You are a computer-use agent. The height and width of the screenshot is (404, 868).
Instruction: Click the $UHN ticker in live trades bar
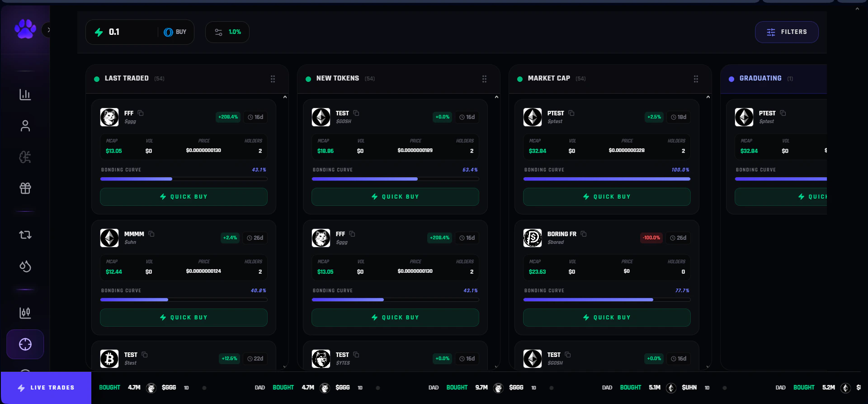pyautogui.click(x=689, y=388)
